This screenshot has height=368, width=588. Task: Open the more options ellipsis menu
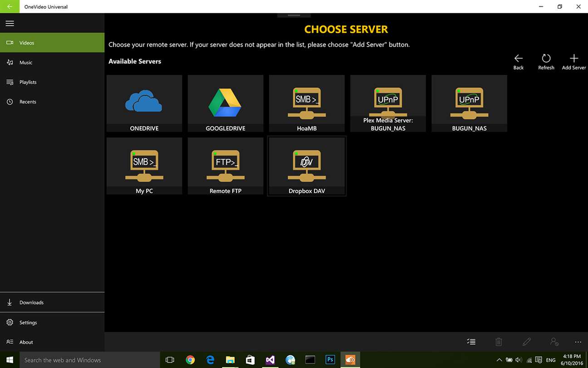pos(578,342)
